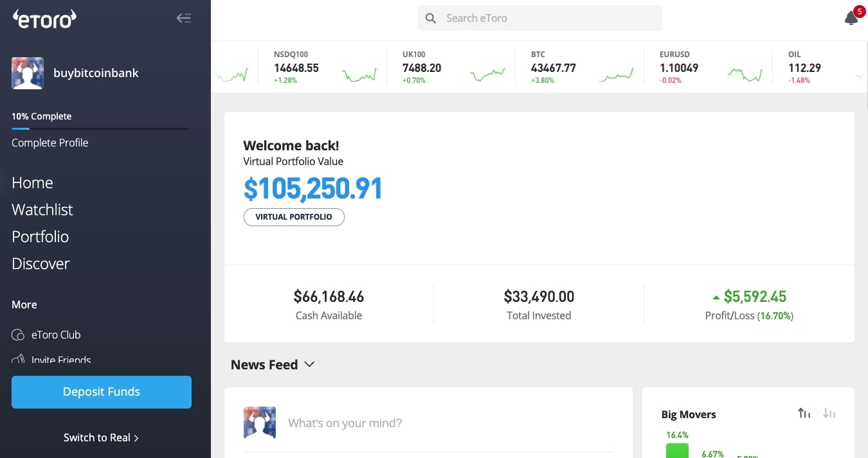Click the Virtual Portfolio button

point(294,217)
